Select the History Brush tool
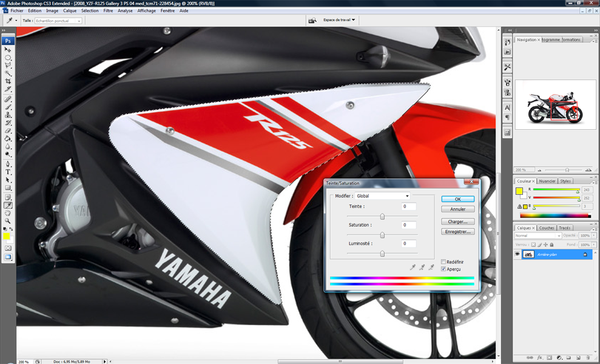 tap(8, 123)
